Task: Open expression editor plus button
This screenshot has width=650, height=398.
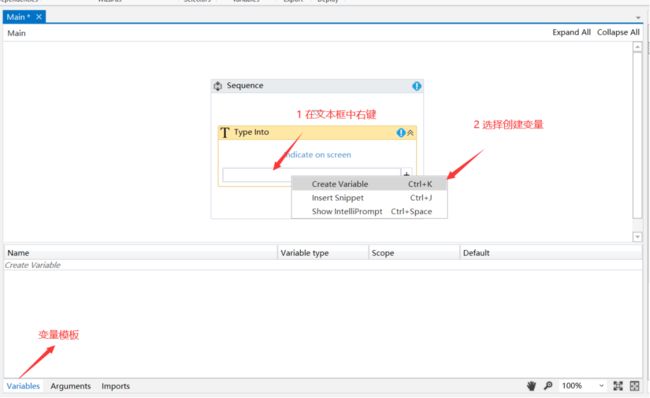Action: pyautogui.click(x=407, y=174)
